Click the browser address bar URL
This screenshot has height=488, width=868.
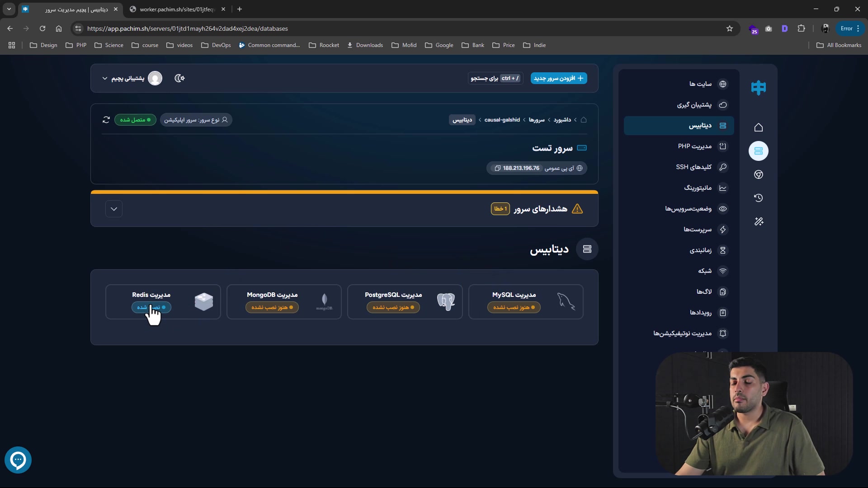click(x=188, y=28)
